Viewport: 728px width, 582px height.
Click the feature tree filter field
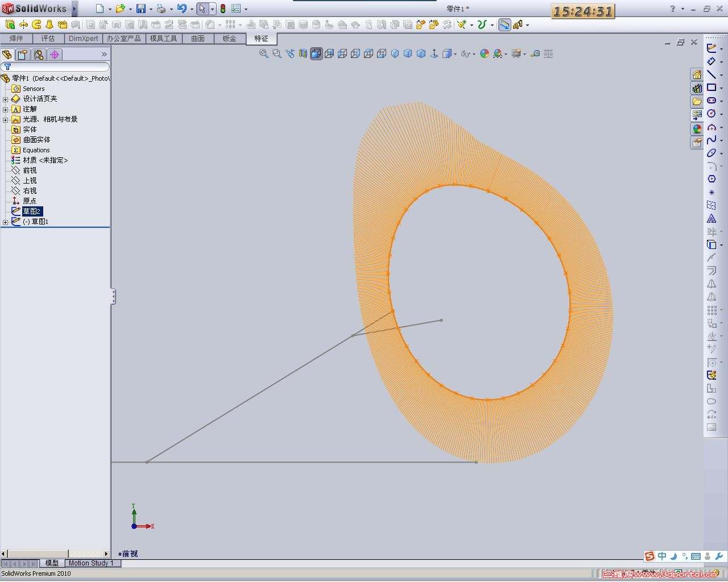[x=55, y=66]
